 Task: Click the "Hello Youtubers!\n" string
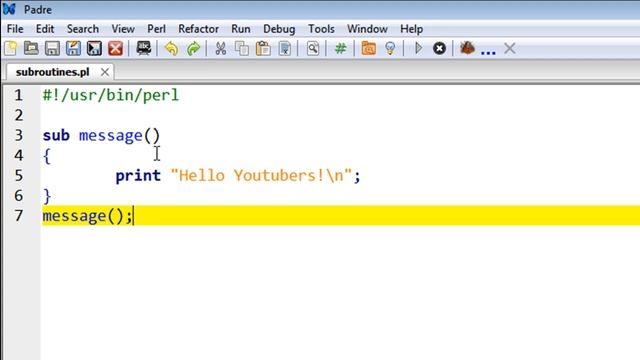click(x=261, y=176)
